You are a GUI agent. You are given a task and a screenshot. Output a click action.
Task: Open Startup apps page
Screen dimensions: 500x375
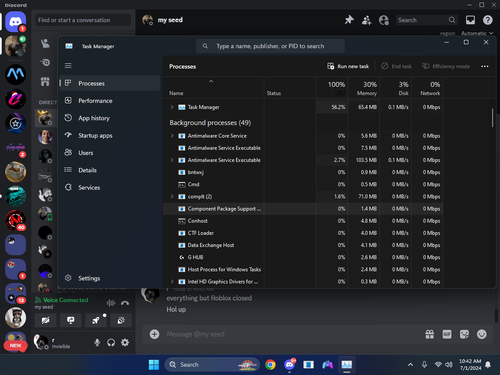(x=110, y=135)
